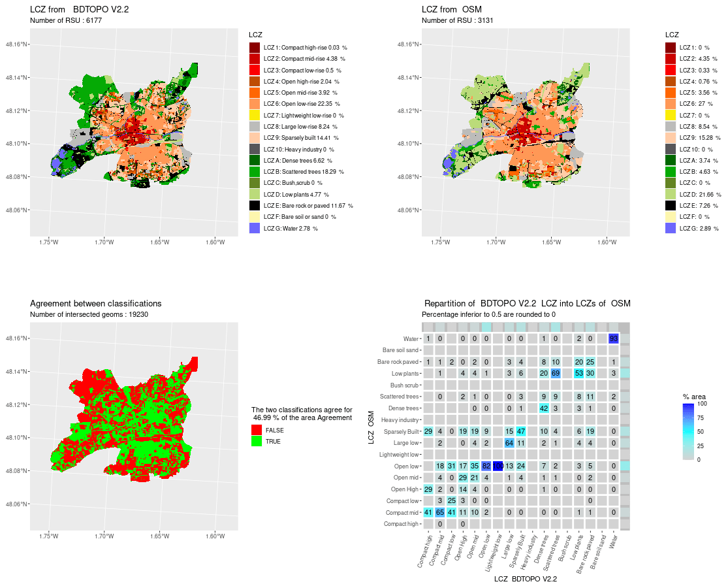728x588 pixels.
Task: Click the heatmap cell showing 65
Action: tap(440, 512)
